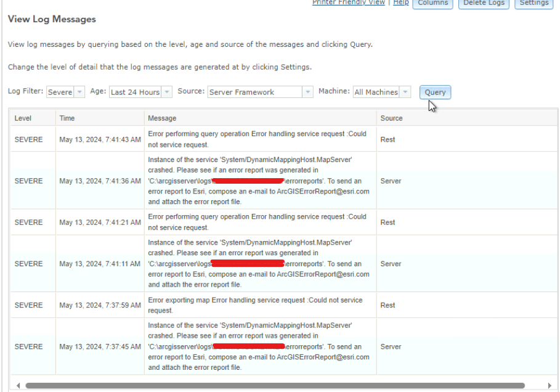This screenshot has width=560, height=392.
Task: Click the Help link
Action: coord(400,2)
